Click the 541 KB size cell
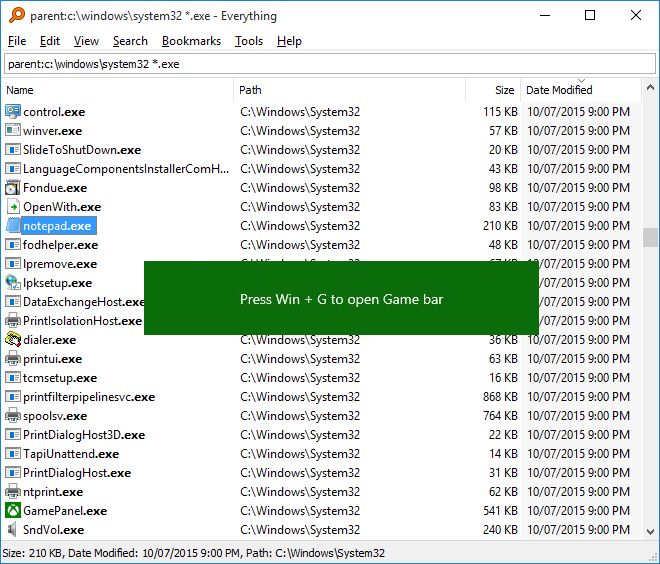660x564 pixels. (x=500, y=511)
